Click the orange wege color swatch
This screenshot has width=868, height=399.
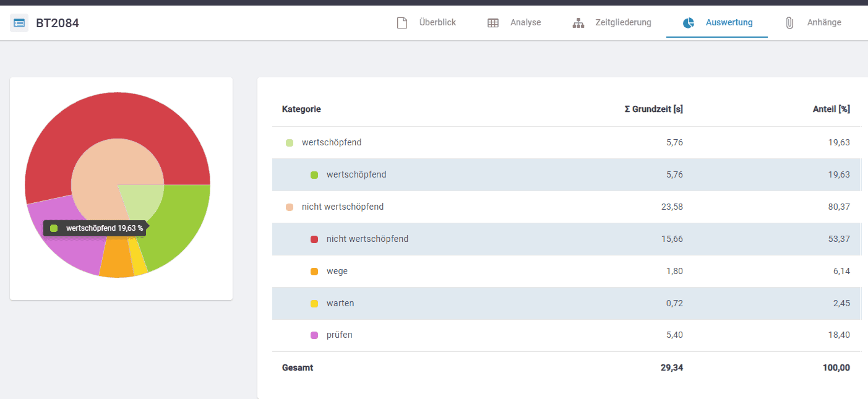tap(314, 272)
